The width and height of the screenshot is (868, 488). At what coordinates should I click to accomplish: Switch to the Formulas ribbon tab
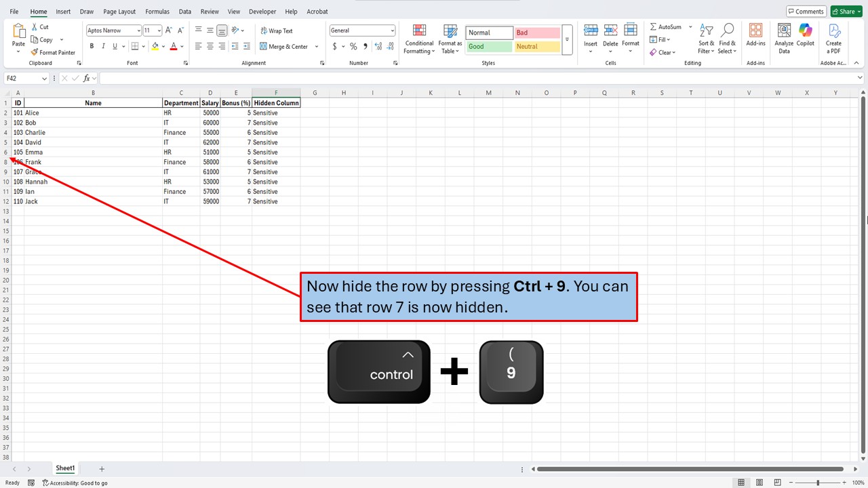(x=157, y=12)
